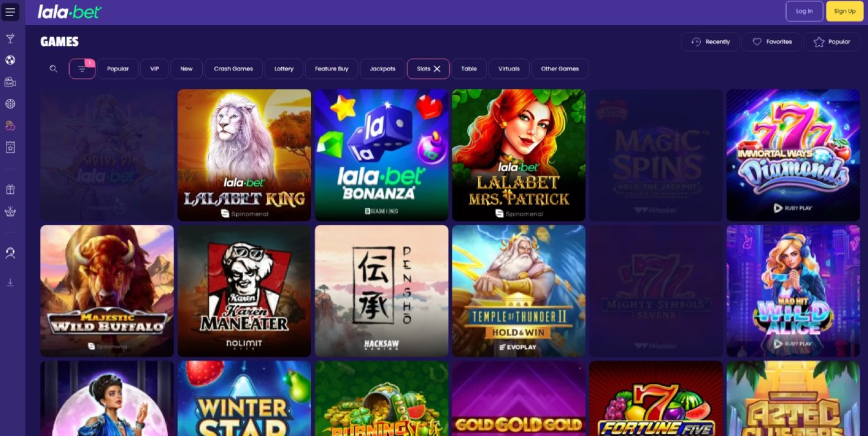
Task: Switch to the Jackpots category tab
Action: click(x=382, y=68)
